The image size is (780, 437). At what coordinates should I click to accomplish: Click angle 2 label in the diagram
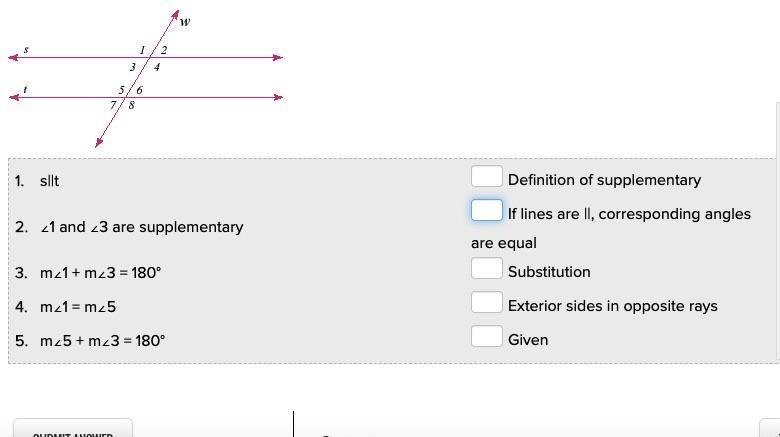coord(164,50)
